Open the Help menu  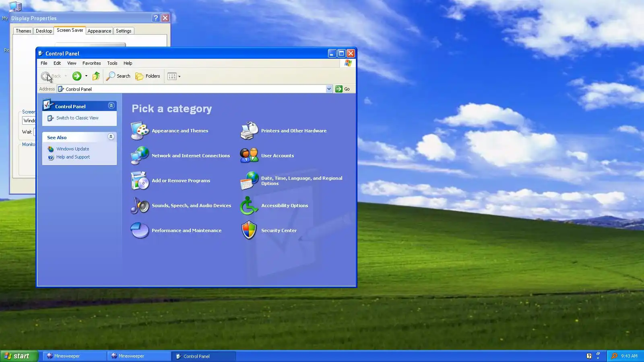pos(128,63)
